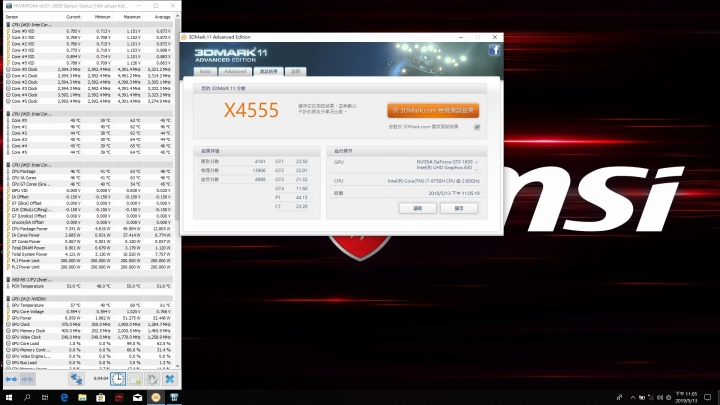
Task: Click X4555 score in 3DMark
Action: [x=251, y=111]
